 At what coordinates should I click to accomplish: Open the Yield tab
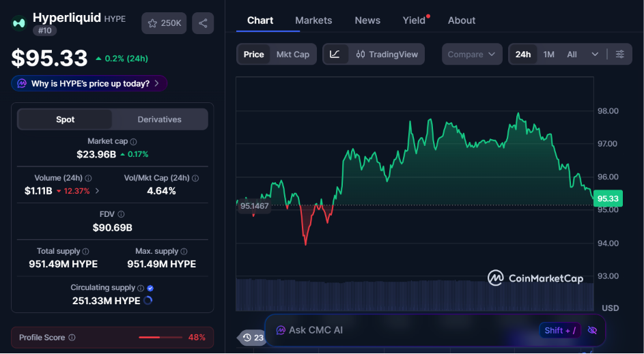point(415,20)
